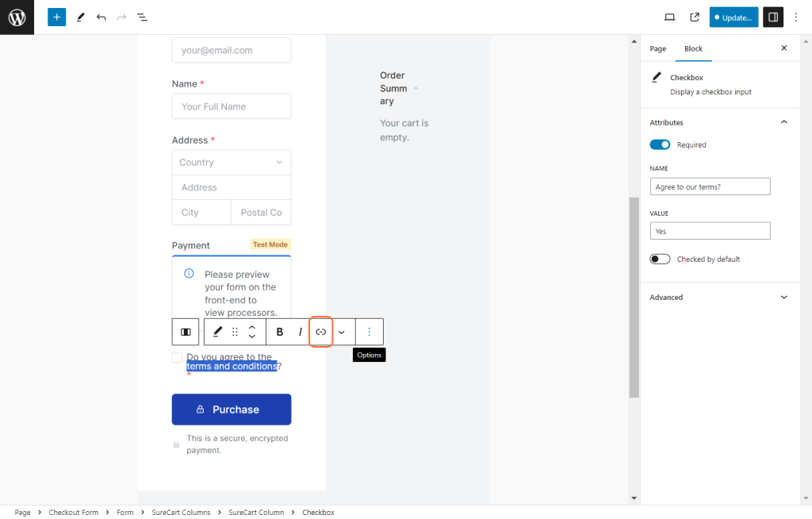Toggle the Settings sidebar panel icon
This screenshot has height=519, width=812.
click(x=773, y=17)
